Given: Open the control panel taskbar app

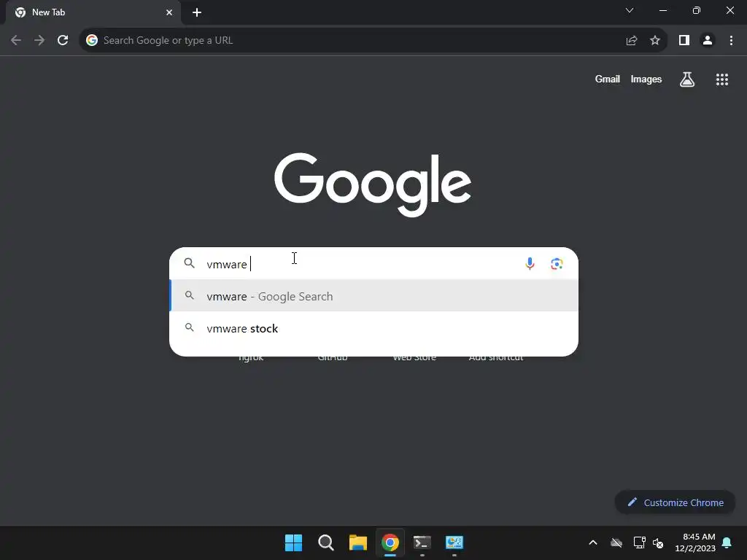Looking at the screenshot, I should (x=454, y=542).
